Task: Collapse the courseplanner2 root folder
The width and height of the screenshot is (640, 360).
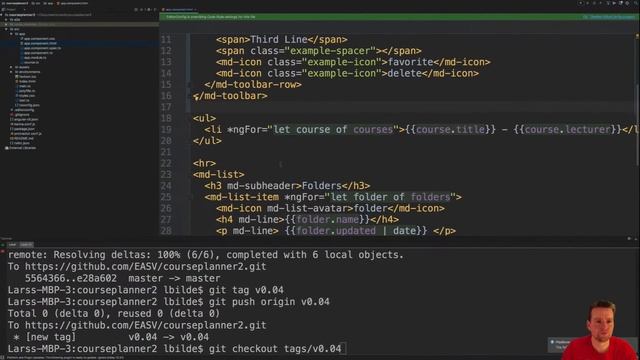Action: coord(2,15)
